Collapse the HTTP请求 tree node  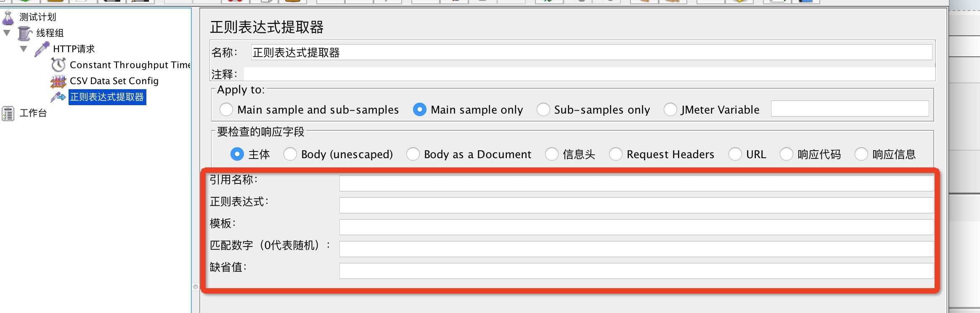pos(24,49)
